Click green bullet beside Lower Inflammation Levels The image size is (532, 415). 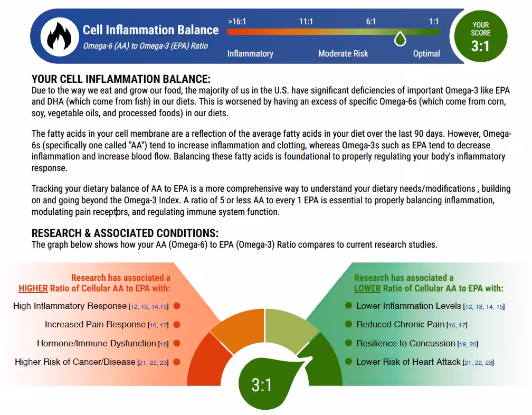[348, 306]
